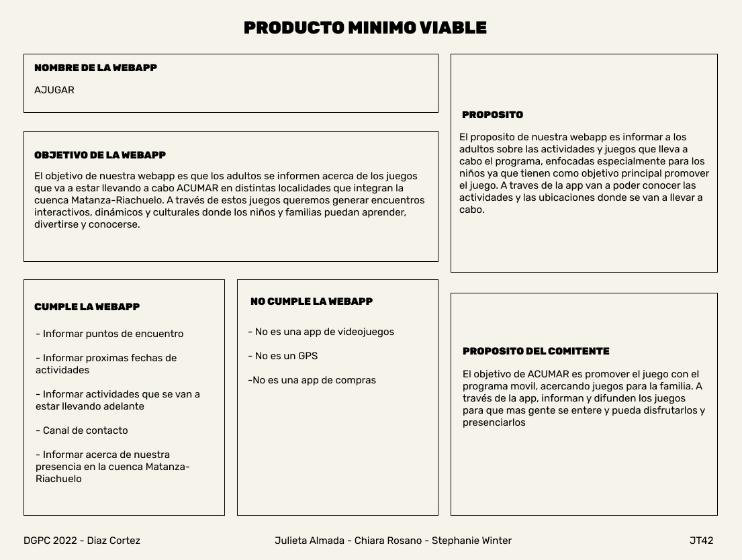Select the ACUMAR objective paragraph under comitente

point(584,398)
